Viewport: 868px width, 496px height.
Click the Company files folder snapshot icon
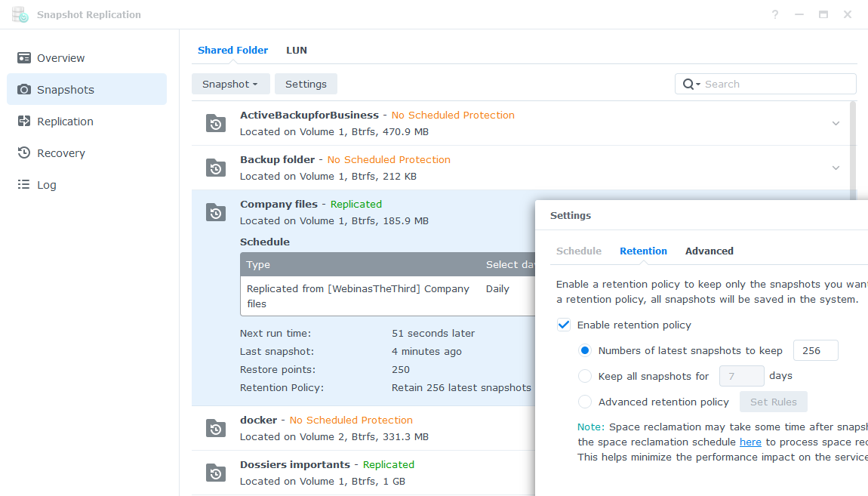[216, 212]
